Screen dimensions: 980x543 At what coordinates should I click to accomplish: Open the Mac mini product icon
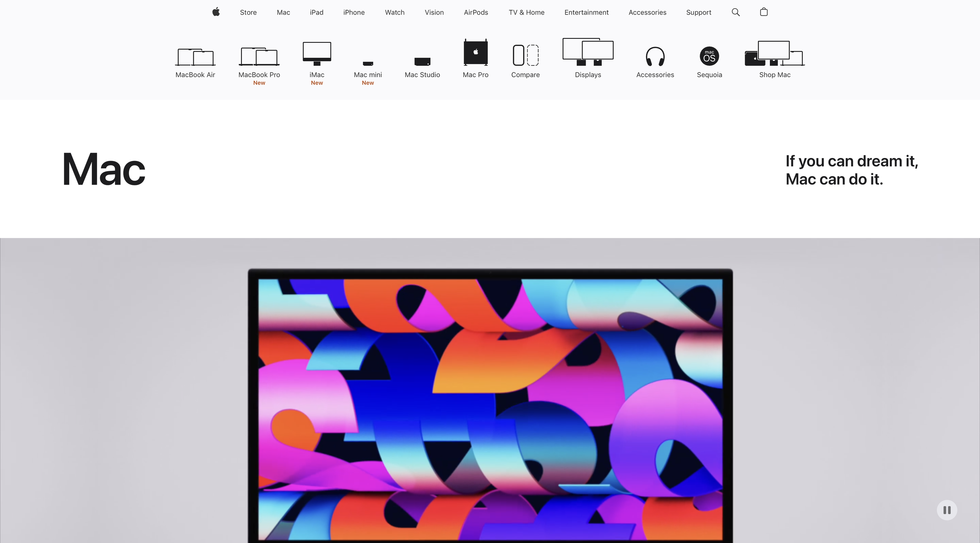pyautogui.click(x=368, y=63)
